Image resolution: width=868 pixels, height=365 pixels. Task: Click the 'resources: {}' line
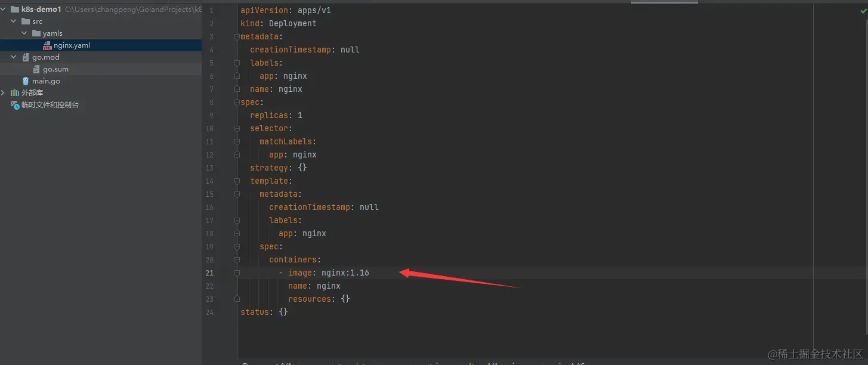319,299
